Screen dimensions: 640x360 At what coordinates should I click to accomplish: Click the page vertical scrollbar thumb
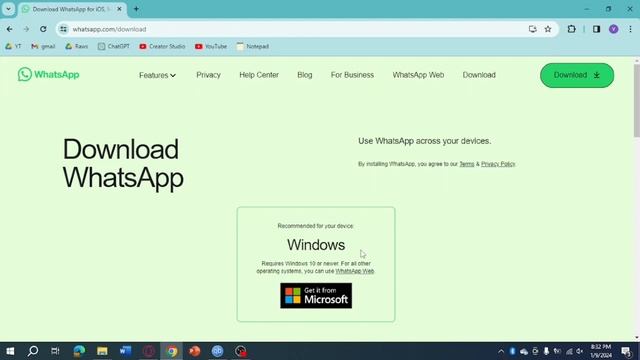pos(637,101)
